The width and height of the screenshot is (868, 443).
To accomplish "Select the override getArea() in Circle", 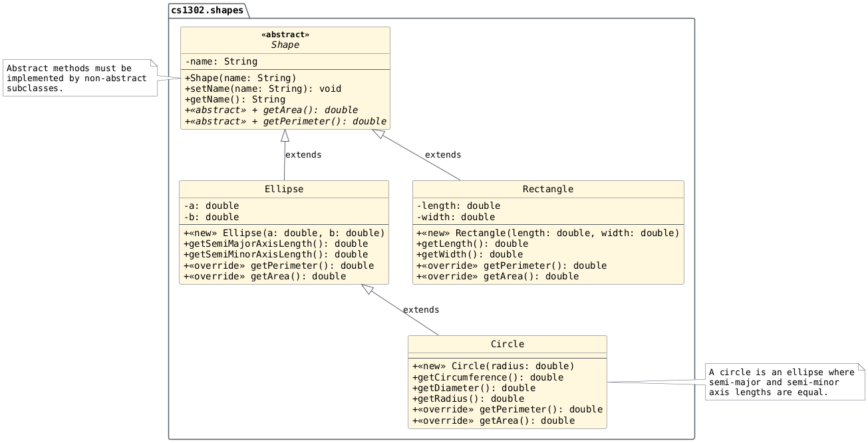I will (x=493, y=420).
